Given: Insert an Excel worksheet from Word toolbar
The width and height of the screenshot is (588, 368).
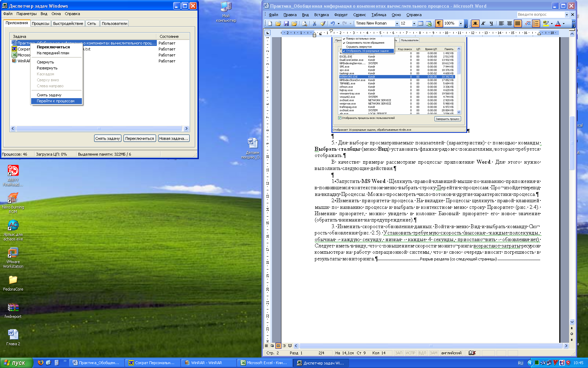Looking at the screenshot, I should pyautogui.click(x=429, y=23).
